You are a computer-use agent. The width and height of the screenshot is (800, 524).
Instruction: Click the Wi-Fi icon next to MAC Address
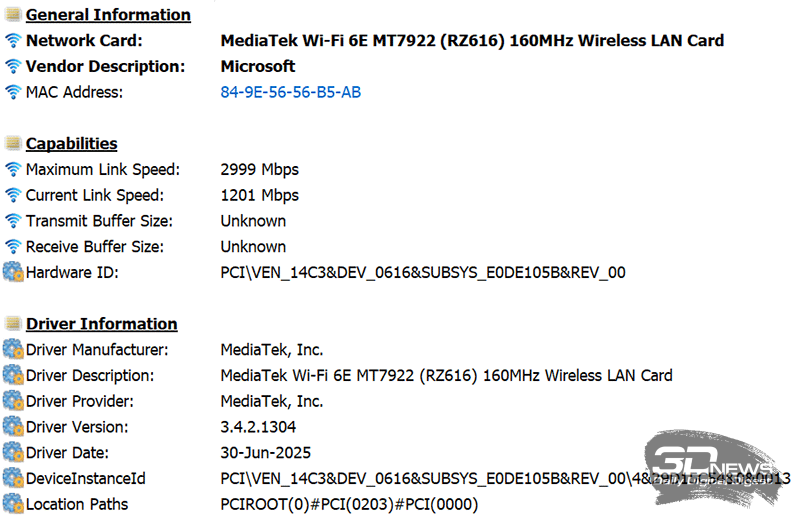point(13,93)
